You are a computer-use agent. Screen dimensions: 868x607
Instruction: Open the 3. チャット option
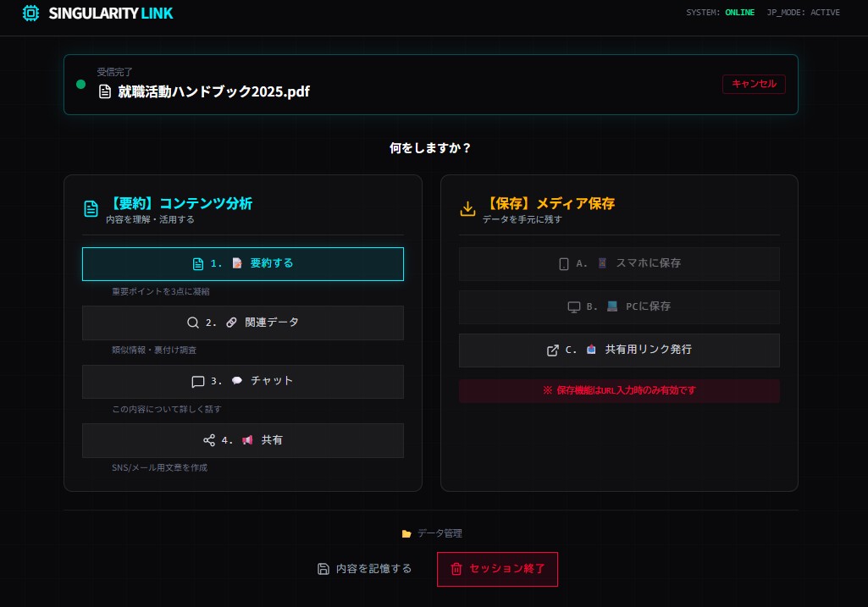243,382
